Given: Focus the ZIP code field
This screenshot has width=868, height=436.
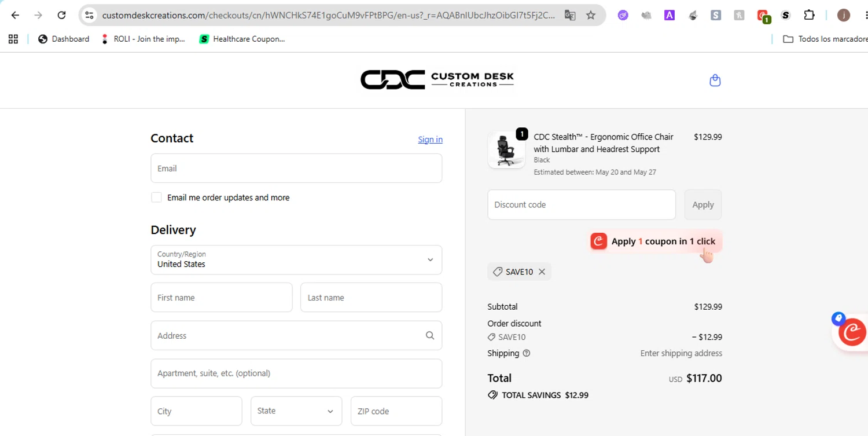Looking at the screenshot, I should (396, 411).
